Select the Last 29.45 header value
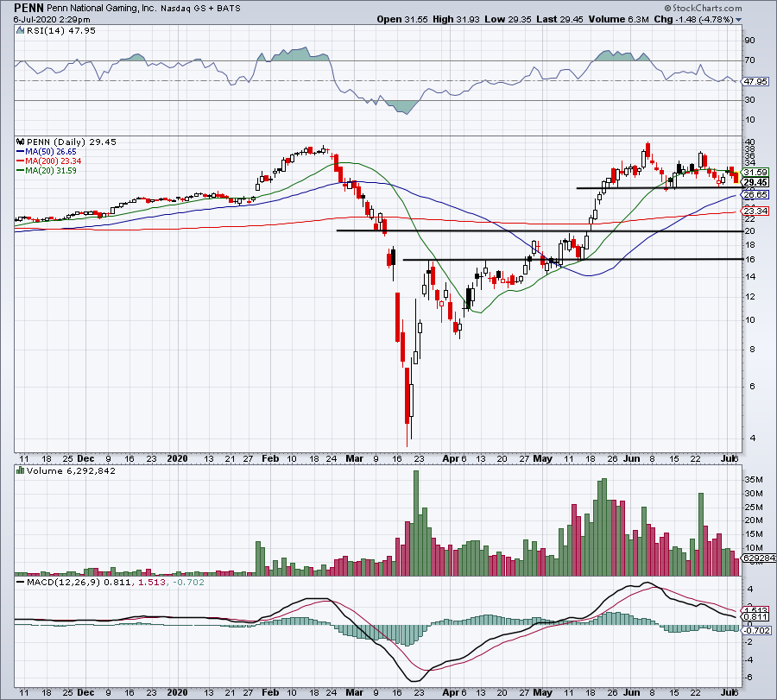 [x=560, y=19]
